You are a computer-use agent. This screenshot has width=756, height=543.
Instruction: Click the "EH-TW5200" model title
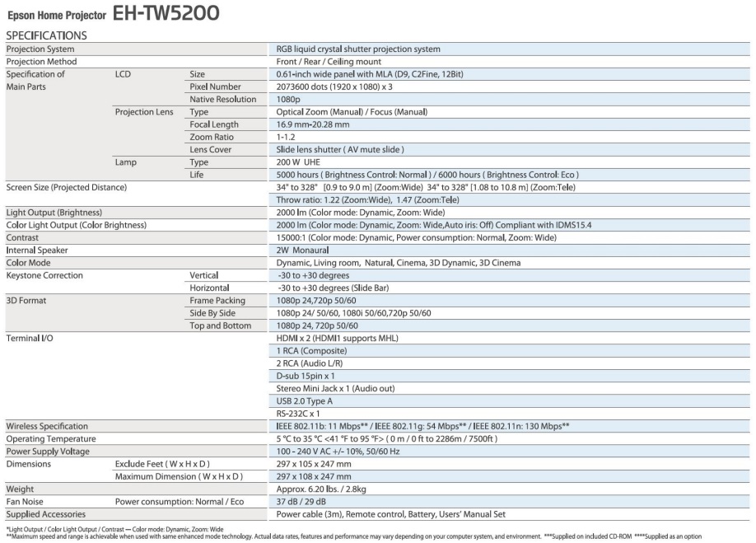166,13
